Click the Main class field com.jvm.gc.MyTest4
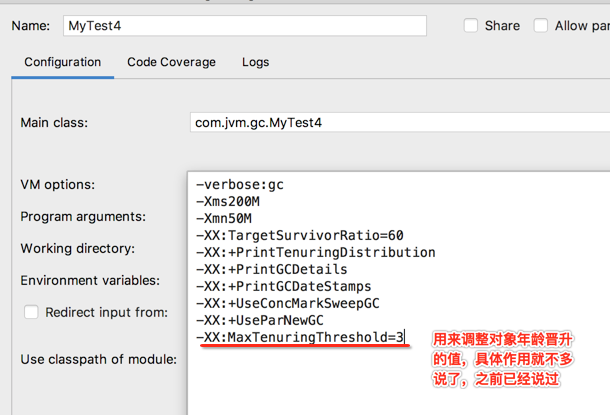The width and height of the screenshot is (610, 415). click(400, 123)
